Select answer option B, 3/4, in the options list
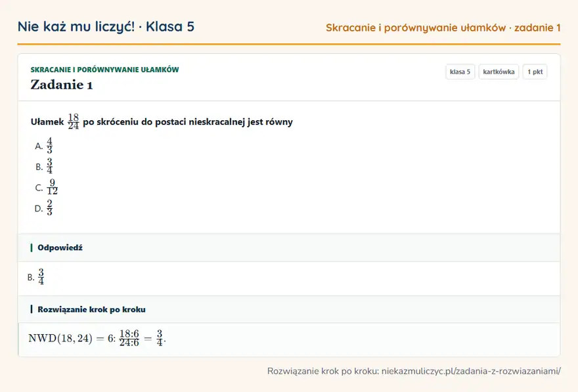This screenshot has height=392, width=578. (44, 167)
